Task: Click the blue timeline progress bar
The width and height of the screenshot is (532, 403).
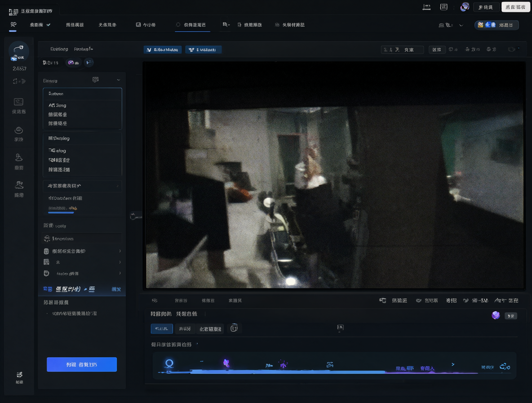Action: [288, 372]
